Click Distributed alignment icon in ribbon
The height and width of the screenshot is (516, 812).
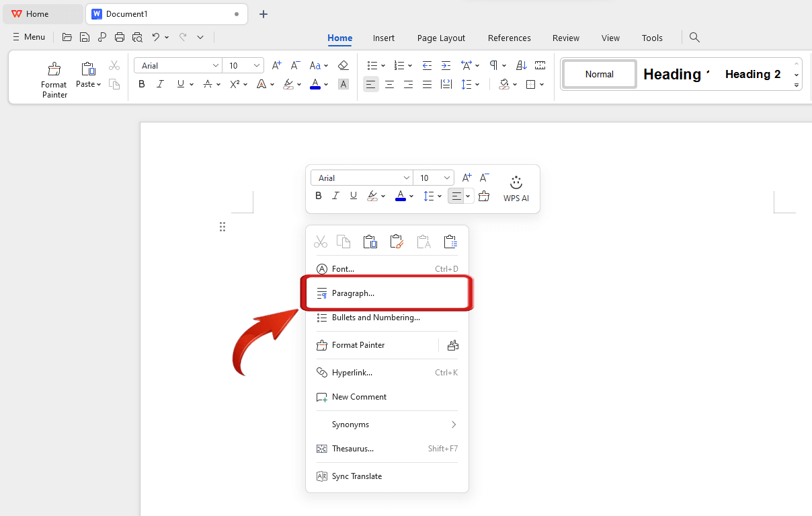tap(446, 84)
